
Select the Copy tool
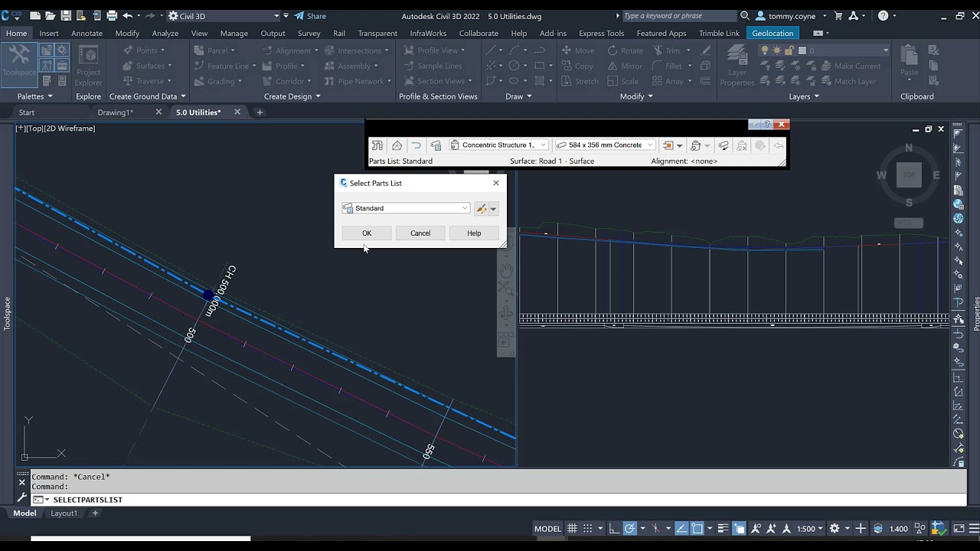click(x=577, y=66)
